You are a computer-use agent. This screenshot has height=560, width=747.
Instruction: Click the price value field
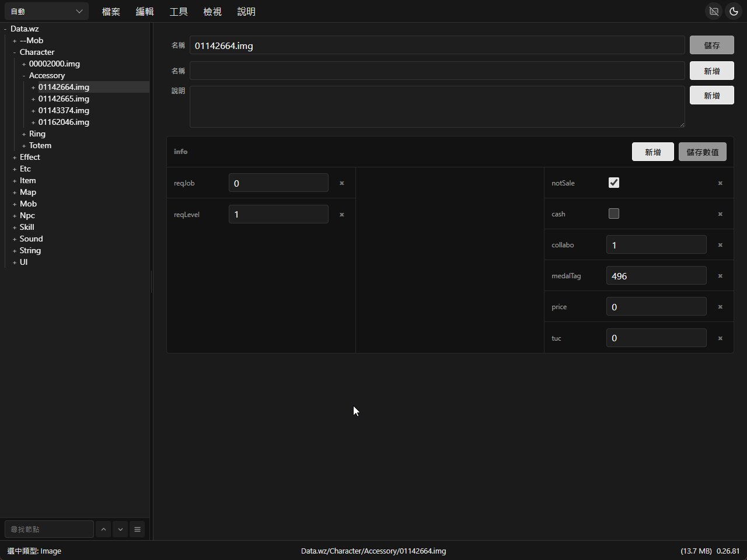tap(657, 306)
